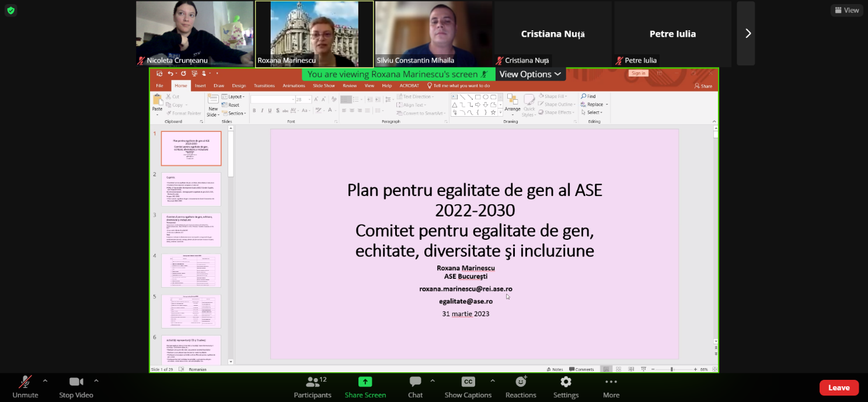Expand the caption options arrow next to Show Captions

click(x=493, y=380)
